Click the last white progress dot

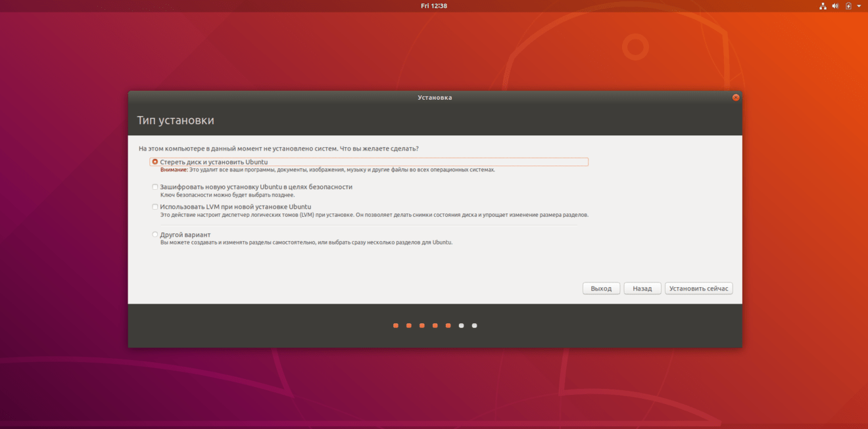tap(474, 325)
